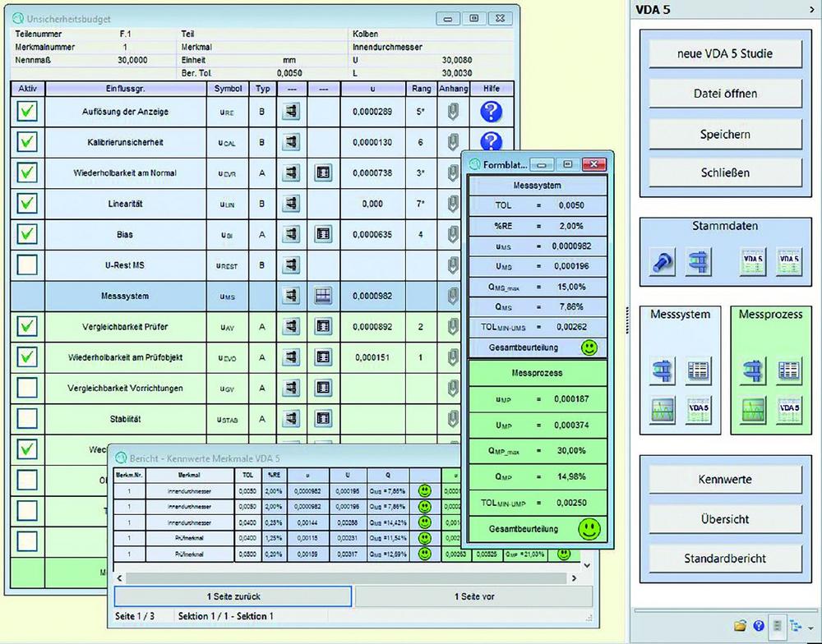Click the blue help icon in sidebar footer
Screen dimensions: 822x644
click(759, 625)
